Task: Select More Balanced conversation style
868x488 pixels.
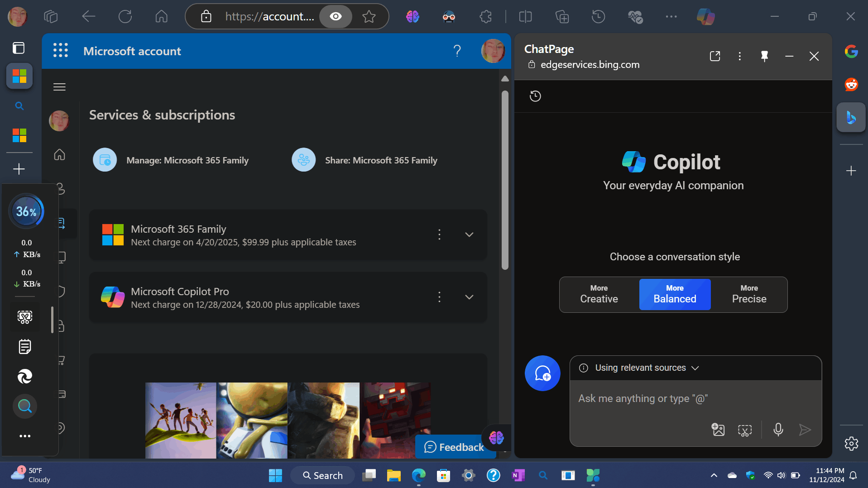Action: click(674, 294)
